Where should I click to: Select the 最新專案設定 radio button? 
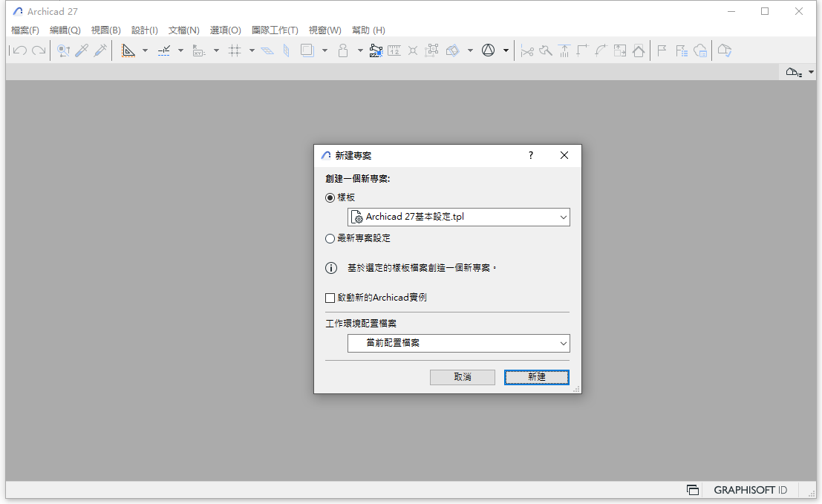[330, 238]
